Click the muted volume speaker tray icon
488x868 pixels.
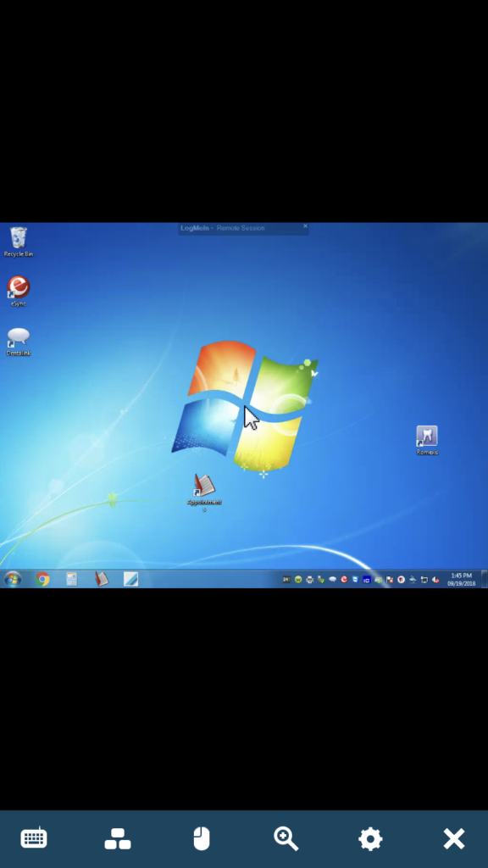[435, 580]
